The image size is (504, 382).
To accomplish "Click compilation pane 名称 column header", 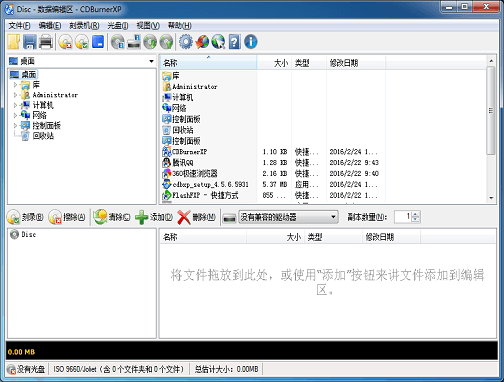I will (x=203, y=237).
